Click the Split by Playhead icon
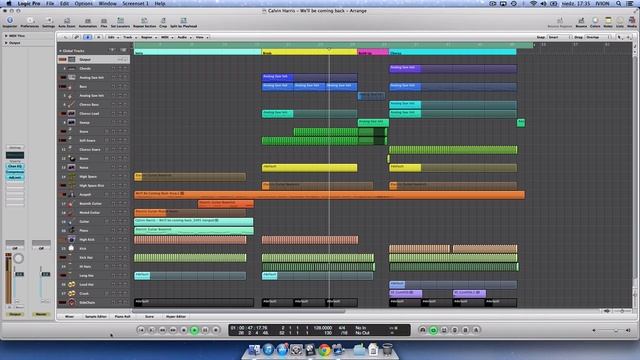Image resolution: width=640 pixels, height=360 pixels. click(x=184, y=22)
